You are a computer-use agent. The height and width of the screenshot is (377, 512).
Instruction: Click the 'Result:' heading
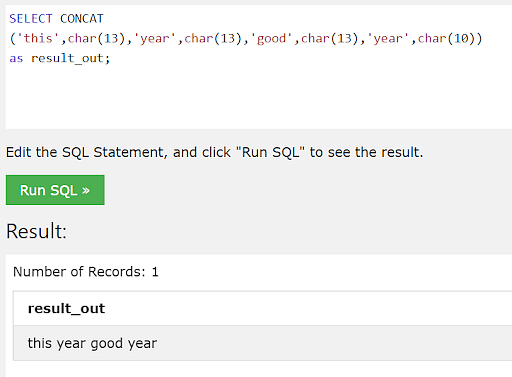coord(36,231)
